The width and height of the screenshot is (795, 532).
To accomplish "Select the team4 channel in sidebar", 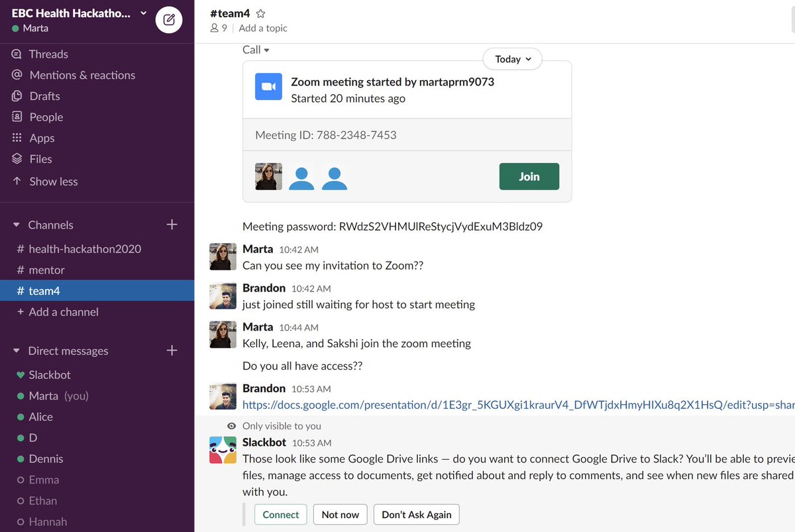I will point(97,291).
